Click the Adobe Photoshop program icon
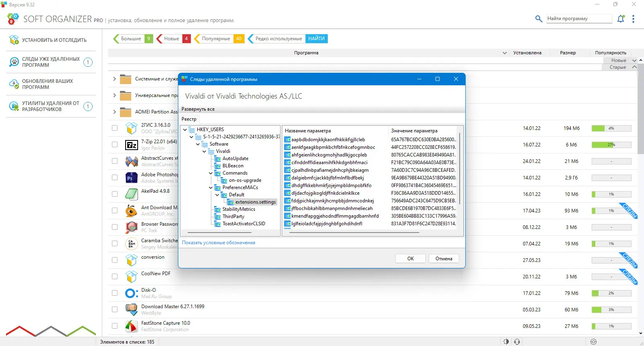Screen dimensions: 644x346 (132, 178)
